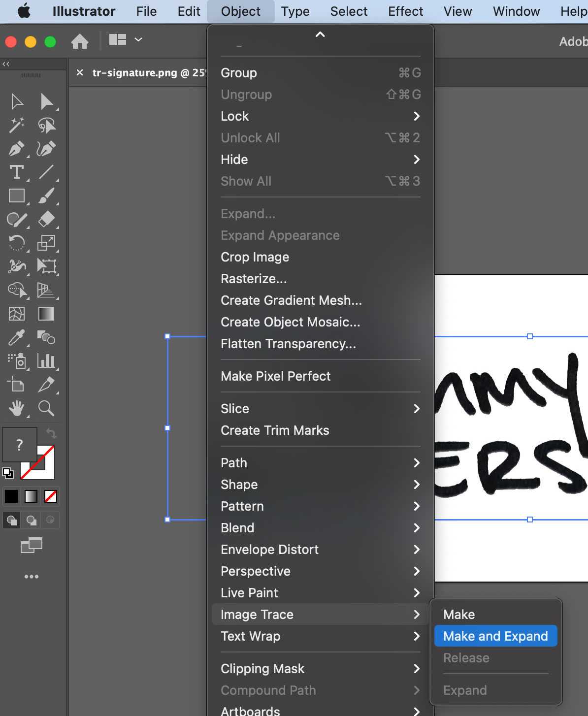Open the Effect menu
The image size is (588, 716).
pos(405,11)
